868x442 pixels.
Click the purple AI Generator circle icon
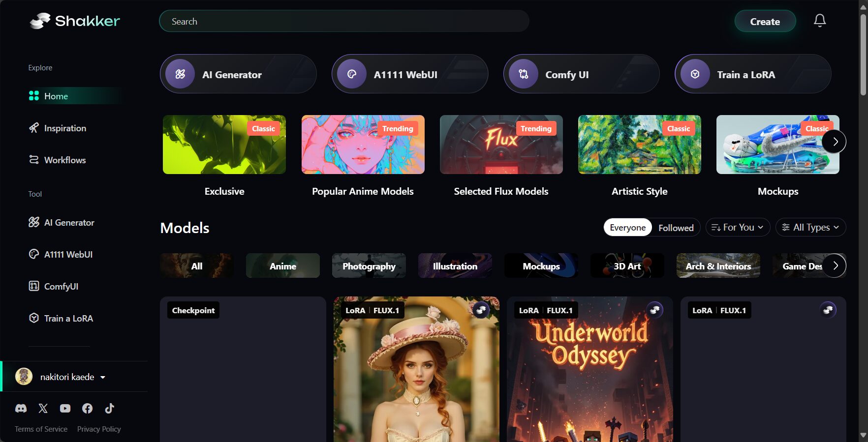coord(180,74)
